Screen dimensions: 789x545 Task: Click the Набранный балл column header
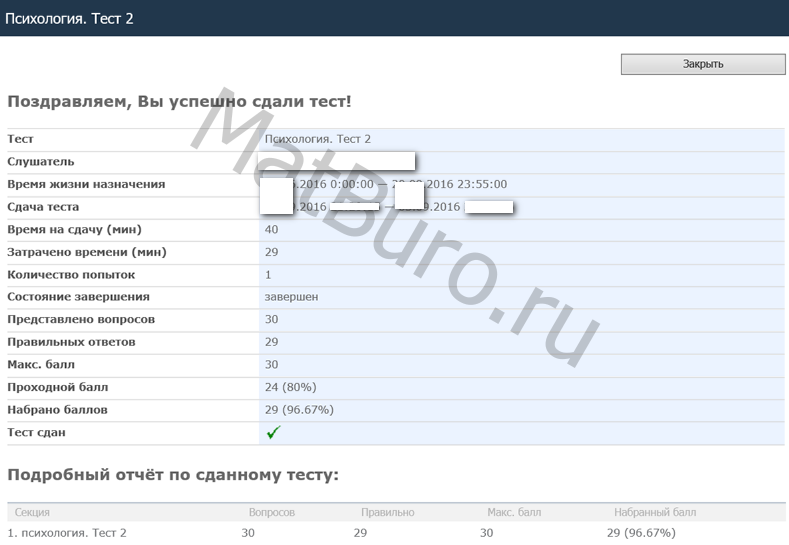point(655,512)
